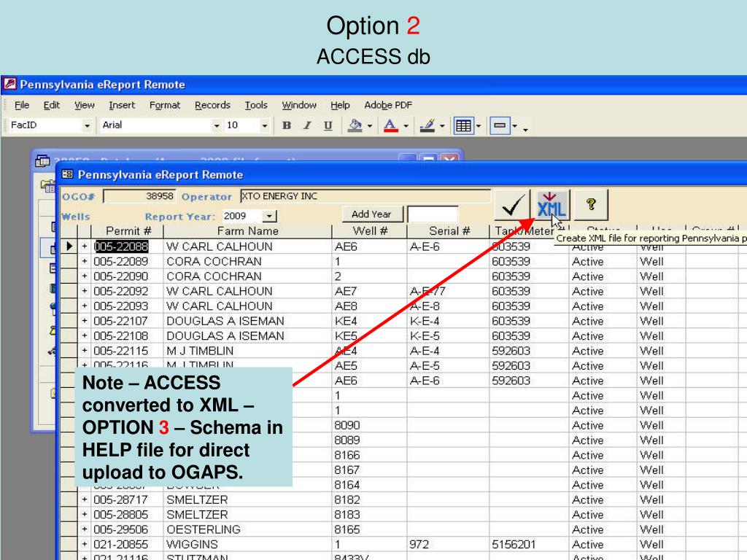
Task: Click well number 8090
Action: (347, 425)
